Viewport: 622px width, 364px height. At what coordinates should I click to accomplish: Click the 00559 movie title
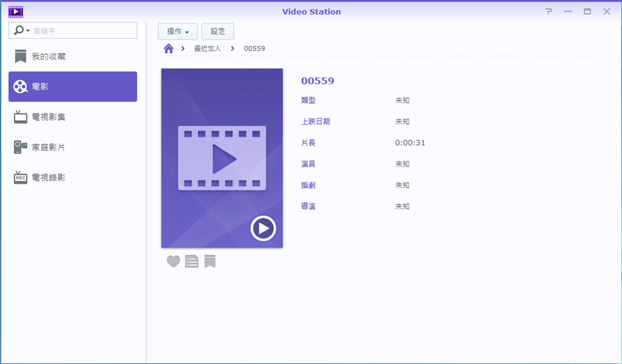317,81
